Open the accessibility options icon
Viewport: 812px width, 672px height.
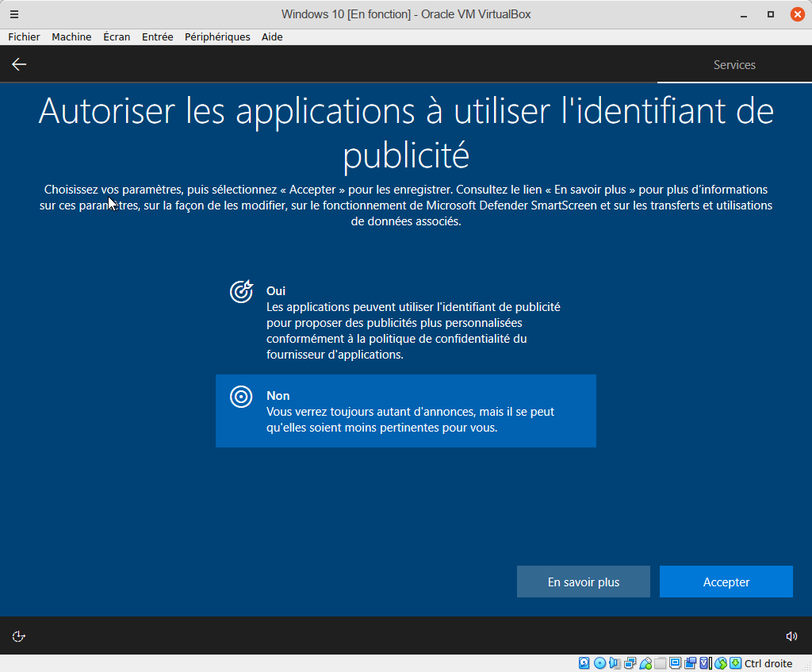tap(19, 636)
